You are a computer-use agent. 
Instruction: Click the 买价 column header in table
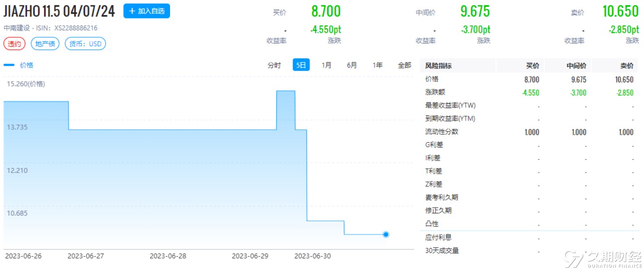coord(532,66)
